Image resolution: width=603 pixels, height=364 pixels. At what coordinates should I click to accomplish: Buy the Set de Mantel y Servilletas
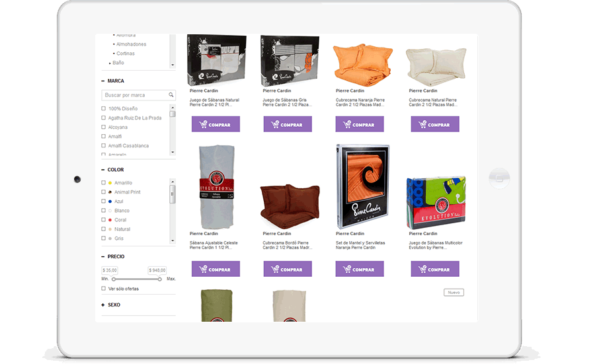[x=360, y=269]
